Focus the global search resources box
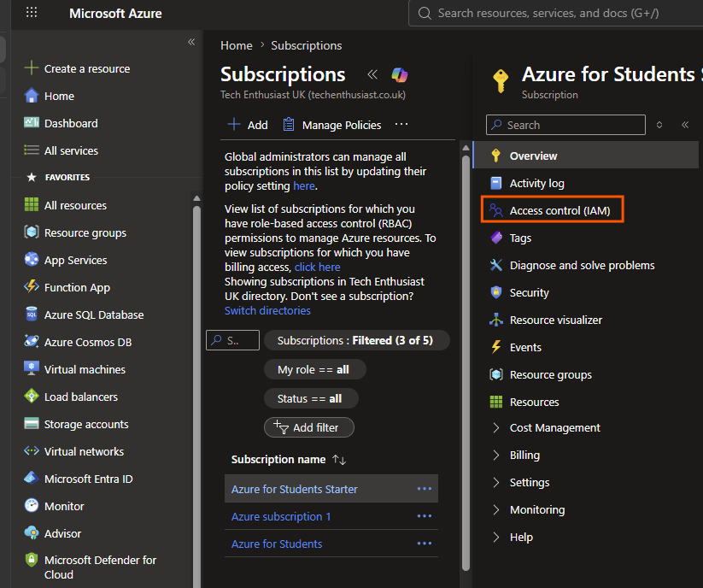 (x=556, y=13)
